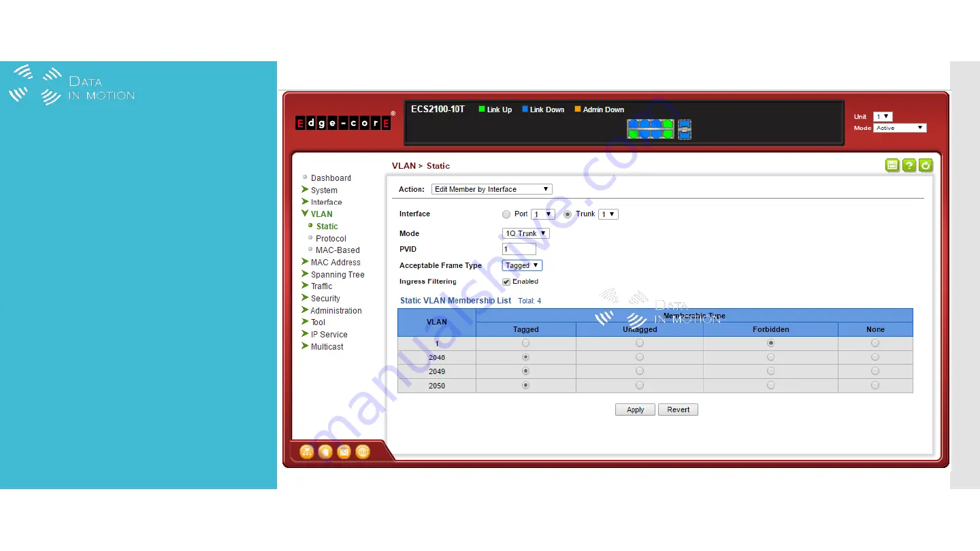Open the Port number dropdown
This screenshot has width=980, height=551.
542,214
